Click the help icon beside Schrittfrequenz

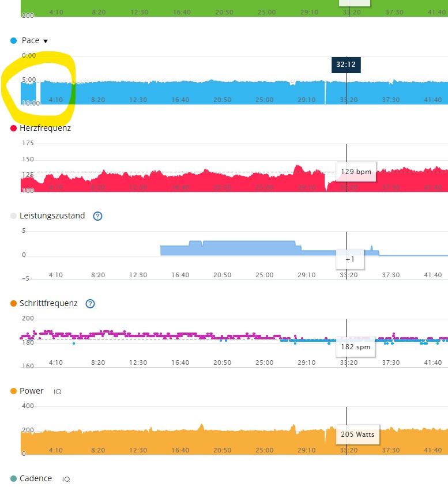[x=90, y=304]
